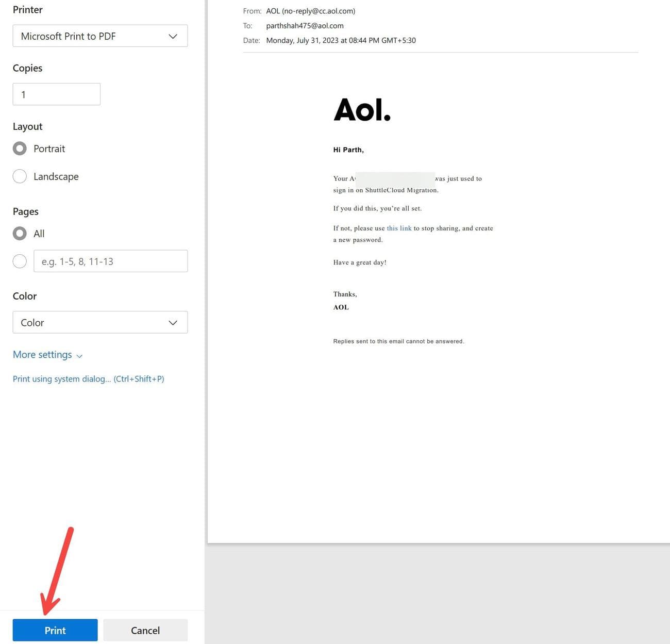This screenshot has width=670, height=644.
Task: Select the Landscape layout option
Action: tap(20, 176)
